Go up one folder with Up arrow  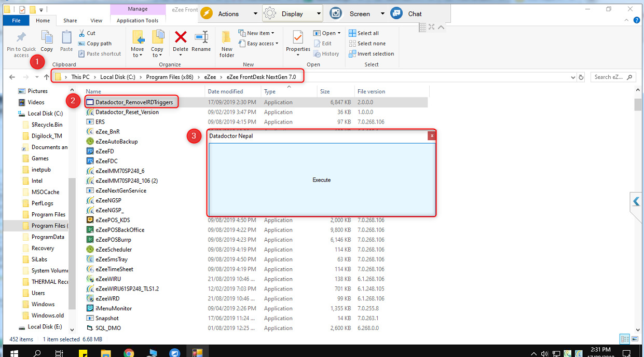point(46,77)
